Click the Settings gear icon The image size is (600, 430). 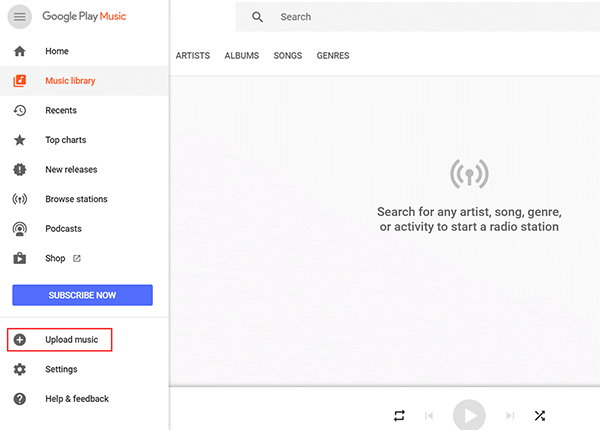(x=20, y=369)
